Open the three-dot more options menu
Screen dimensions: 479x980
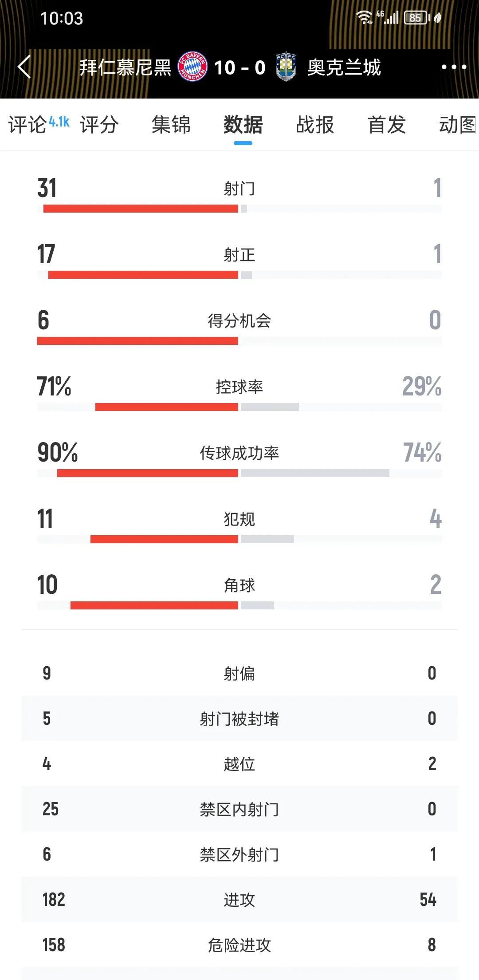coord(454,67)
